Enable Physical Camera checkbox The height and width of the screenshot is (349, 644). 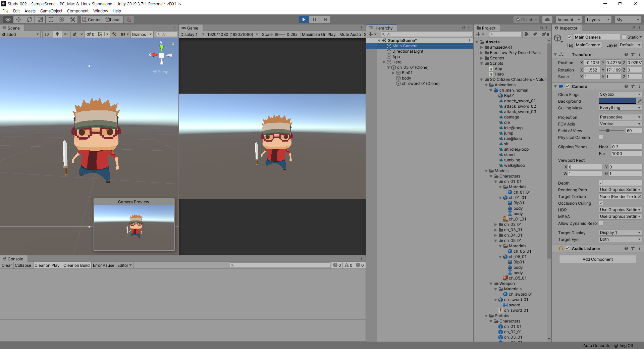[x=601, y=137]
